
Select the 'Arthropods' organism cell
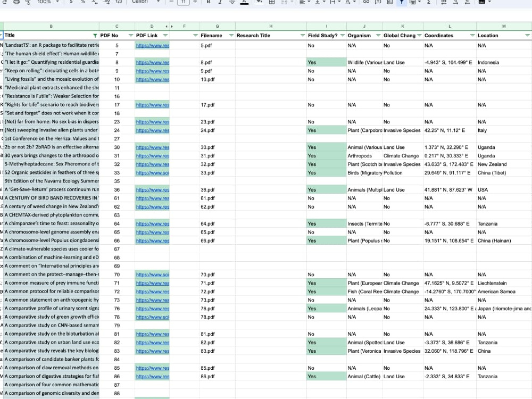(364, 156)
